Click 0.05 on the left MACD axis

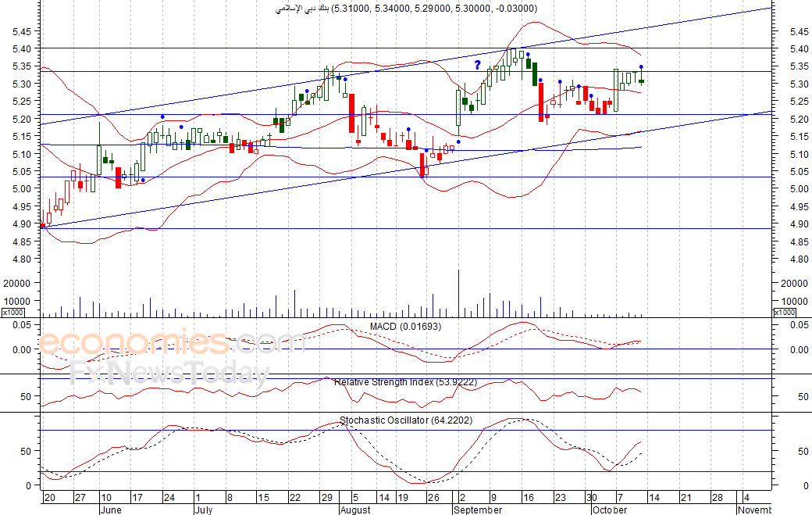23,325
